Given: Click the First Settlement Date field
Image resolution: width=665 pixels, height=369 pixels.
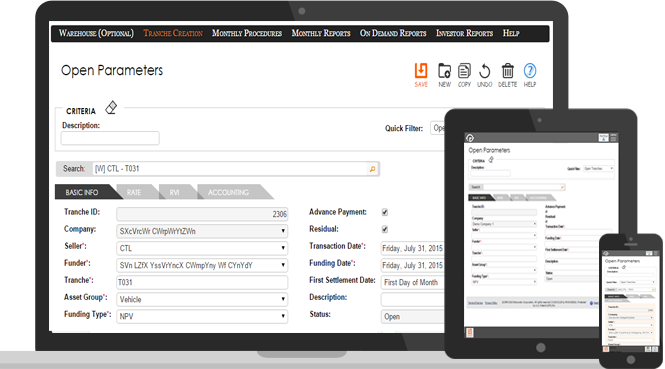Looking at the screenshot, I should pyautogui.click(x=412, y=282).
